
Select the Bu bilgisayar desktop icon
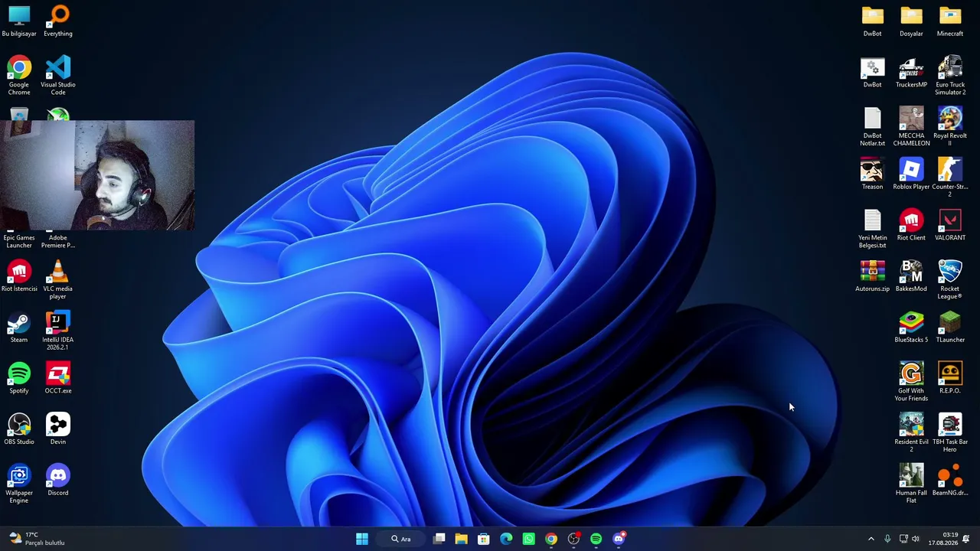pos(19,21)
